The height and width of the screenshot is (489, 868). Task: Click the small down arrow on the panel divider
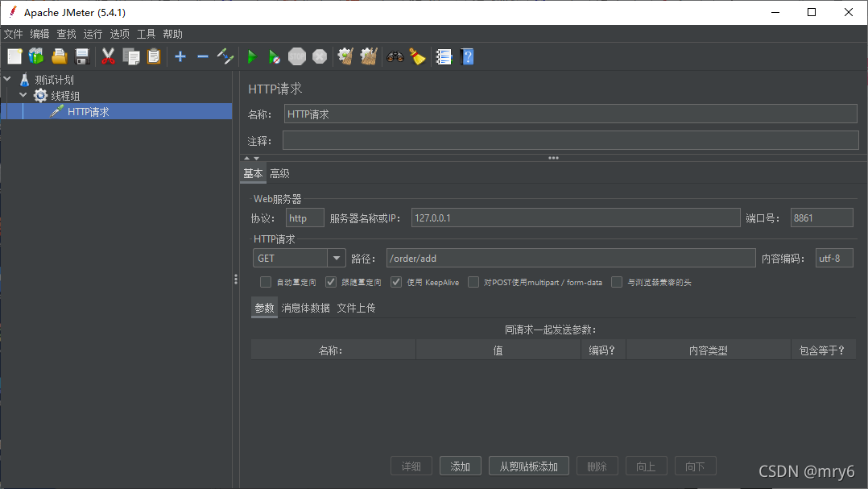point(256,159)
